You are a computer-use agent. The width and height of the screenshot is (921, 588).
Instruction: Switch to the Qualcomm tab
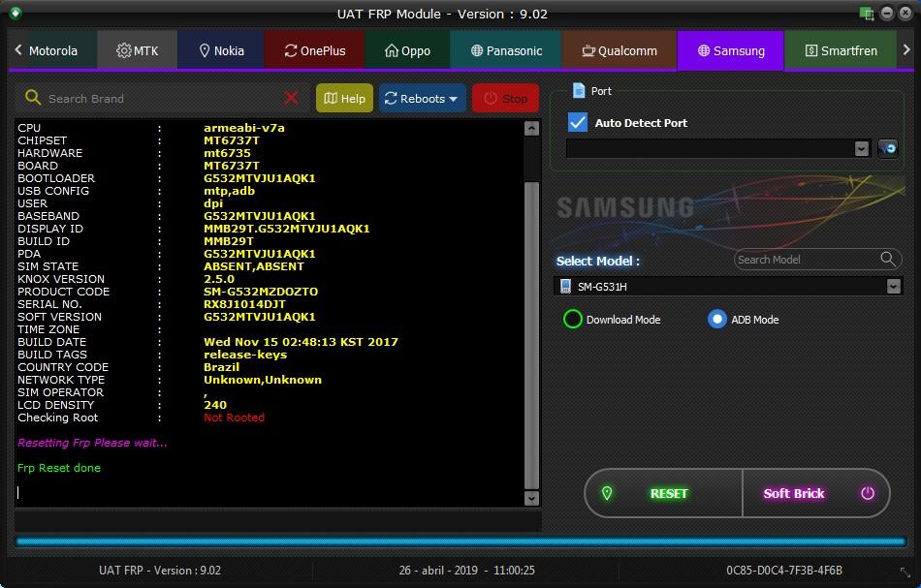pyautogui.click(x=619, y=51)
